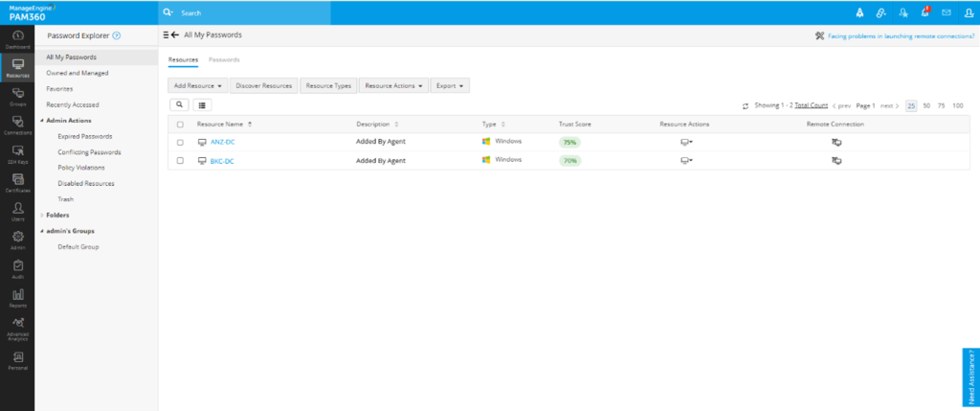Open the Certificates section icon
This screenshot has width=980, height=411.
(x=17, y=182)
